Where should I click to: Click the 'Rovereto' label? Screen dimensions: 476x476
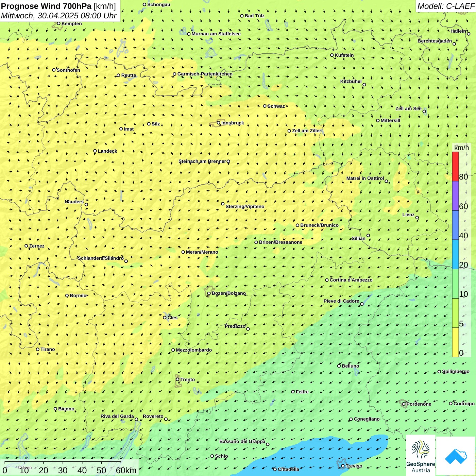point(153,416)
